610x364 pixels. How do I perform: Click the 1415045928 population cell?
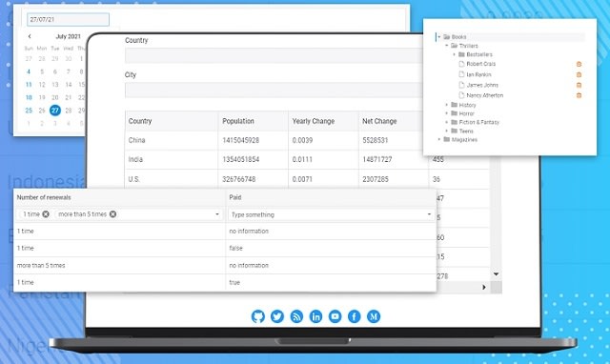254,140
